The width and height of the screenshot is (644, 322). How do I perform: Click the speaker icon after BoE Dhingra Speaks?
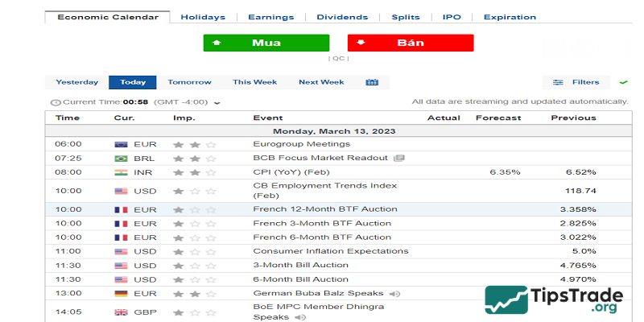[x=299, y=317]
